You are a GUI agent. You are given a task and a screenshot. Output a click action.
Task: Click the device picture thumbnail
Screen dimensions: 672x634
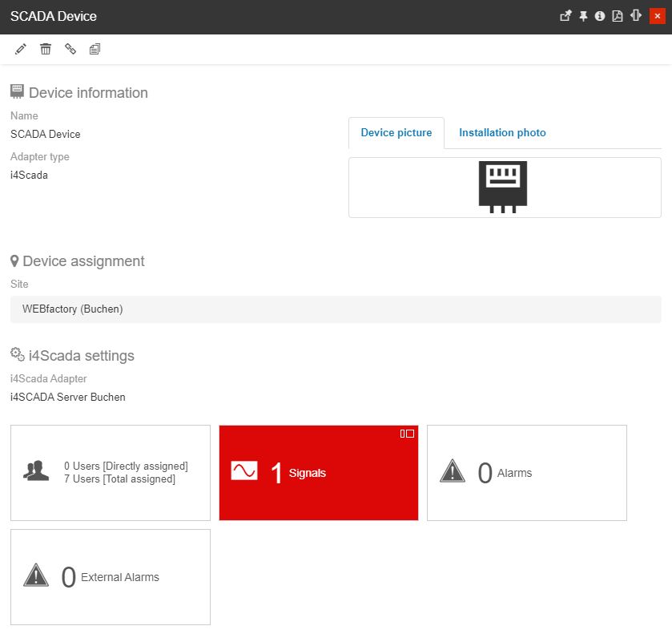[503, 187]
